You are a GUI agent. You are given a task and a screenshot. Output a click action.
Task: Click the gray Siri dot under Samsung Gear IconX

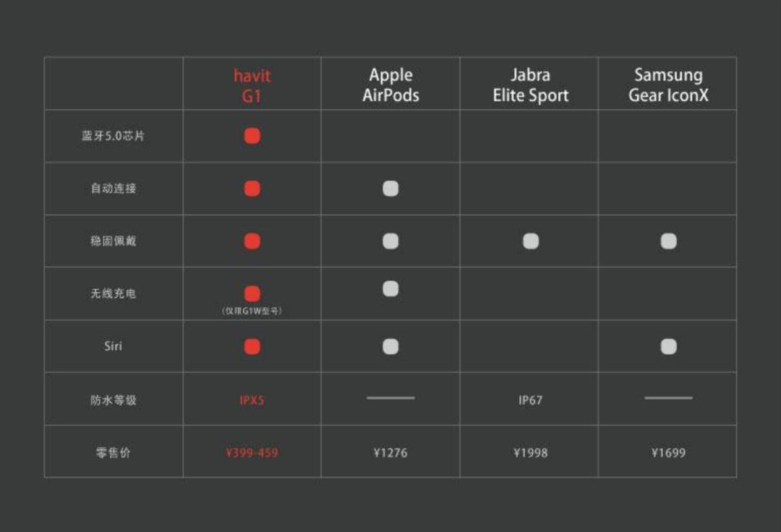(x=668, y=346)
